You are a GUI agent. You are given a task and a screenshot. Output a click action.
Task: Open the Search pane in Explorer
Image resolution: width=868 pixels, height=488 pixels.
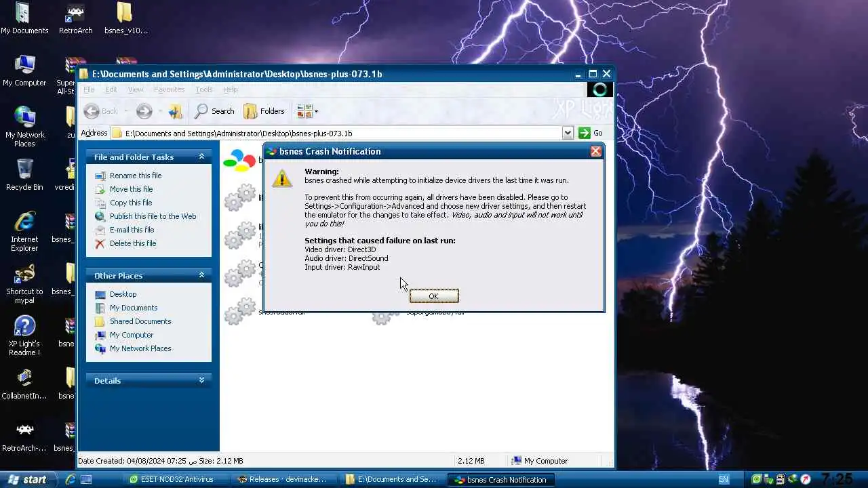tap(214, 111)
